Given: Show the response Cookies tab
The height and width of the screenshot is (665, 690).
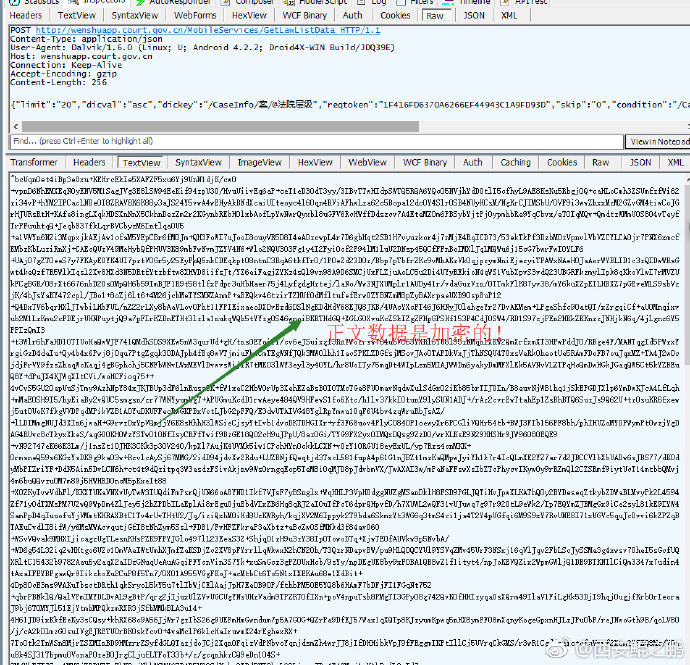Looking at the screenshot, I should pos(562,162).
